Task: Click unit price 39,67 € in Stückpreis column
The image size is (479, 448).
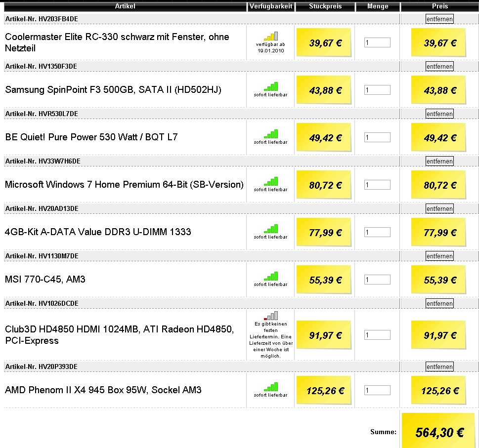Action: click(x=325, y=43)
